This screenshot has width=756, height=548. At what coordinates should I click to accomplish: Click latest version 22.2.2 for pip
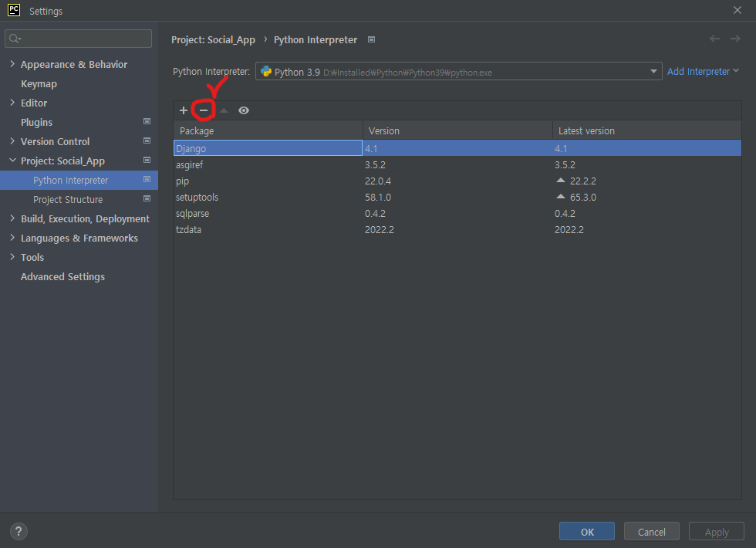coord(583,181)
